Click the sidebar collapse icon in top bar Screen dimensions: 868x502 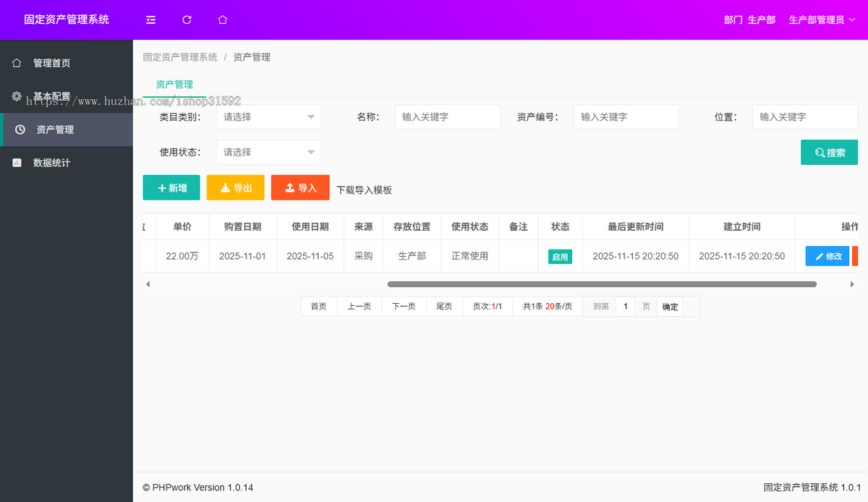click(x=150, y=20)
